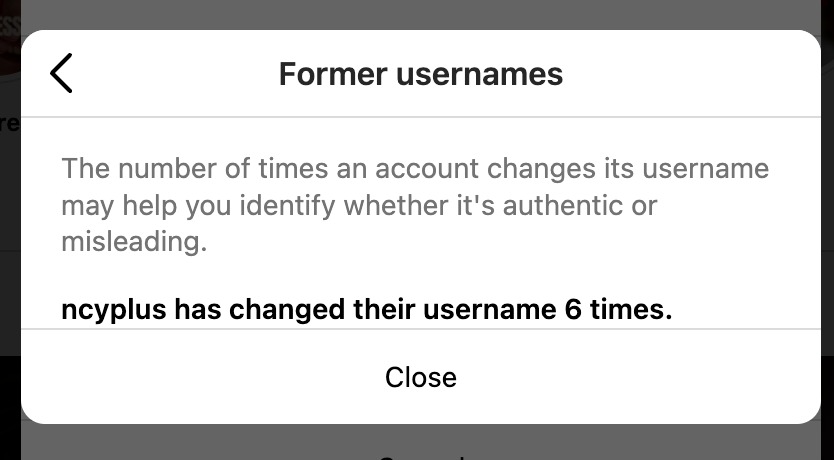Click the Former usernames dialog title
Image resolution: width=834 pixels, height=460 pixels.
coord(420,74)
